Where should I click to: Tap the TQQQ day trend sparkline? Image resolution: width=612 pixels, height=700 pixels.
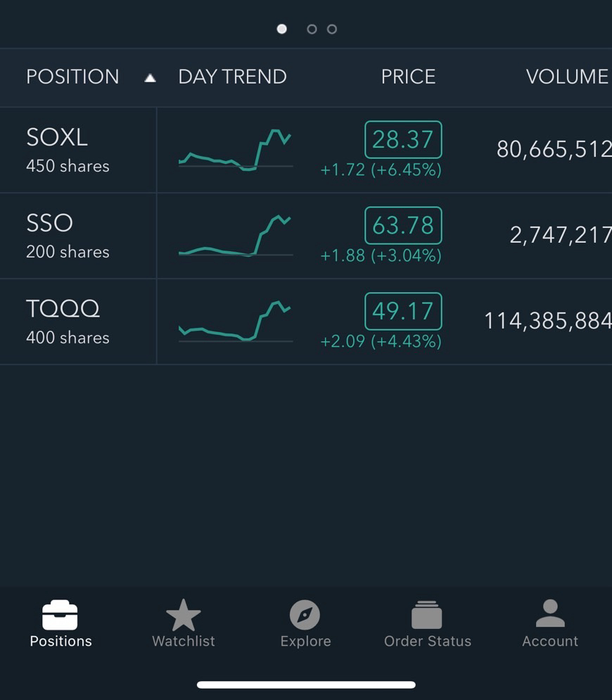click(235, 322)
